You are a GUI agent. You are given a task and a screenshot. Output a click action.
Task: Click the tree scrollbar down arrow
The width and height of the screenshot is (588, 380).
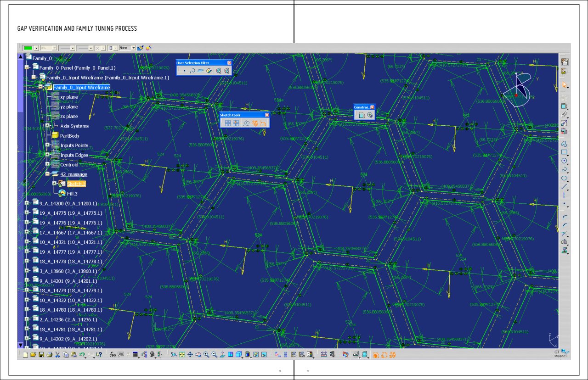coord(20,345)
